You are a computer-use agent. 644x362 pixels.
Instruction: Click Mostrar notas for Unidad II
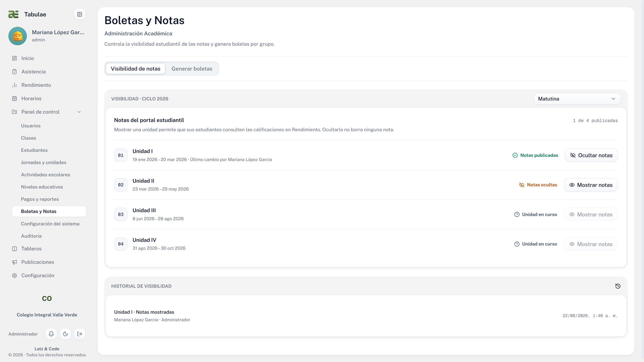591,185
